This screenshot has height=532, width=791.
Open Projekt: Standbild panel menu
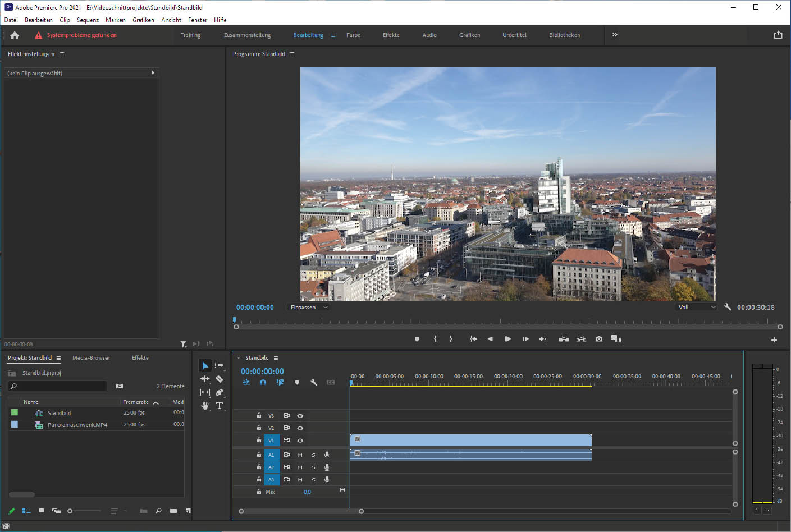click(58, 358)
